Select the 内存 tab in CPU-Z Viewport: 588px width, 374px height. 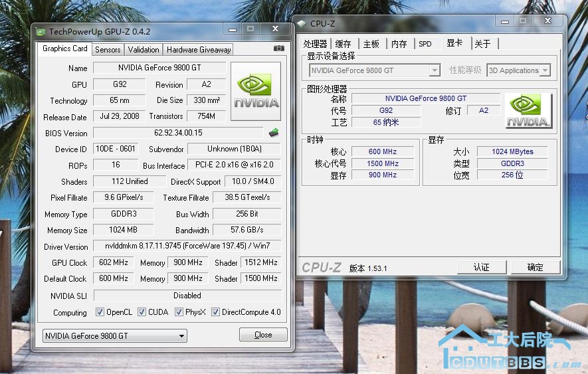tap(399, 44)
